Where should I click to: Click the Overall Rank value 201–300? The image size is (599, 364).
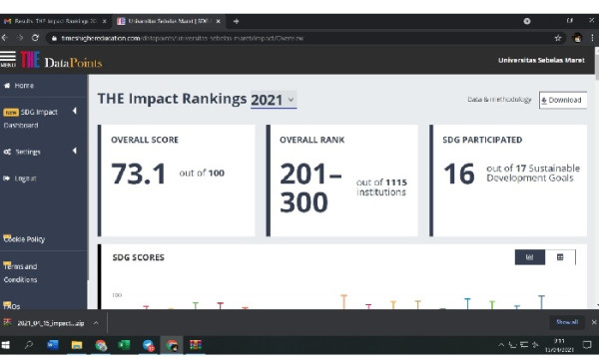pos(310,187)
